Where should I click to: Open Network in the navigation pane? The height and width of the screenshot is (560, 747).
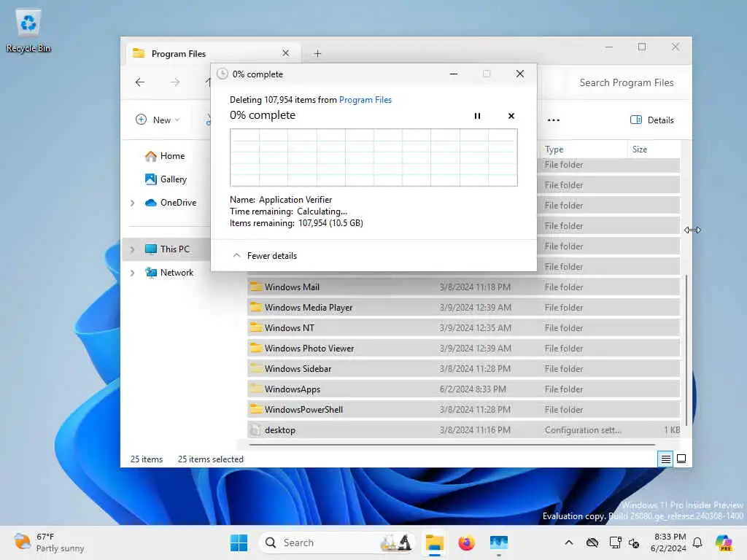[x=169, y=273]
